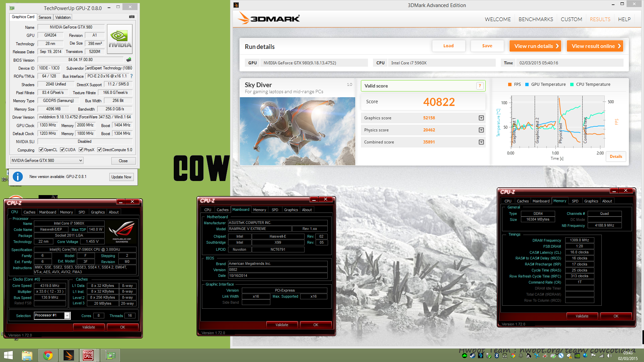The height and width of the screenshot is (362, 644).
Task: Open the Action Center flag tray icon
Action: point(593,356)
